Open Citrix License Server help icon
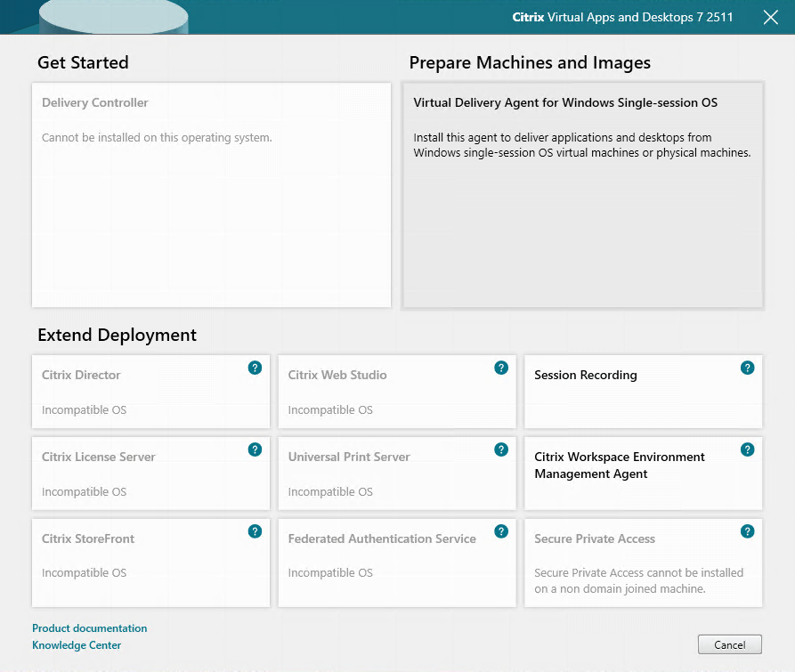 (255, 449)
